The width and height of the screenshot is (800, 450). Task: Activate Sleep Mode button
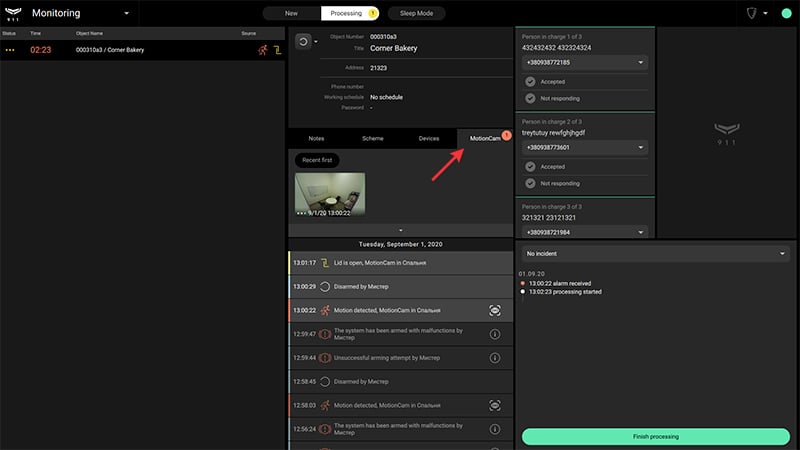coord(416,13)
